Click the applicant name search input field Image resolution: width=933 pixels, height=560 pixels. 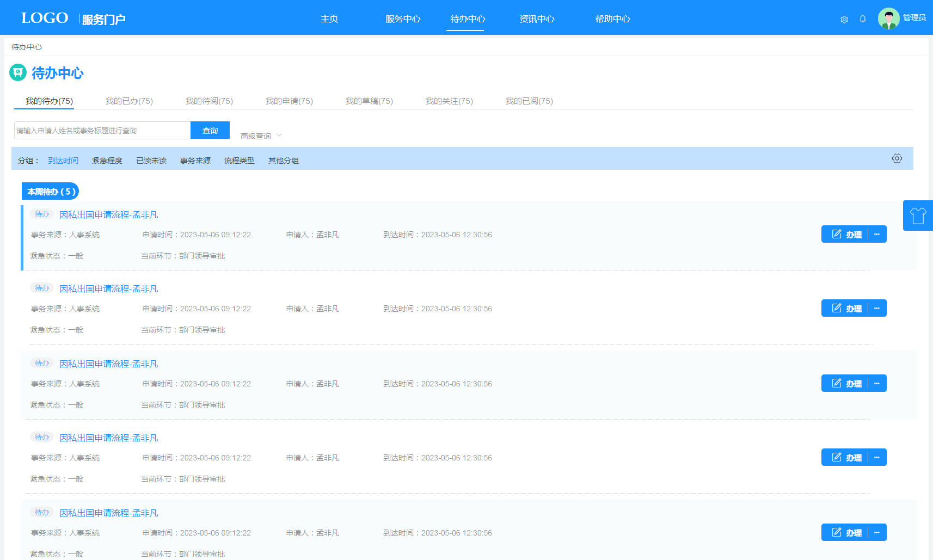click(102, 131)
